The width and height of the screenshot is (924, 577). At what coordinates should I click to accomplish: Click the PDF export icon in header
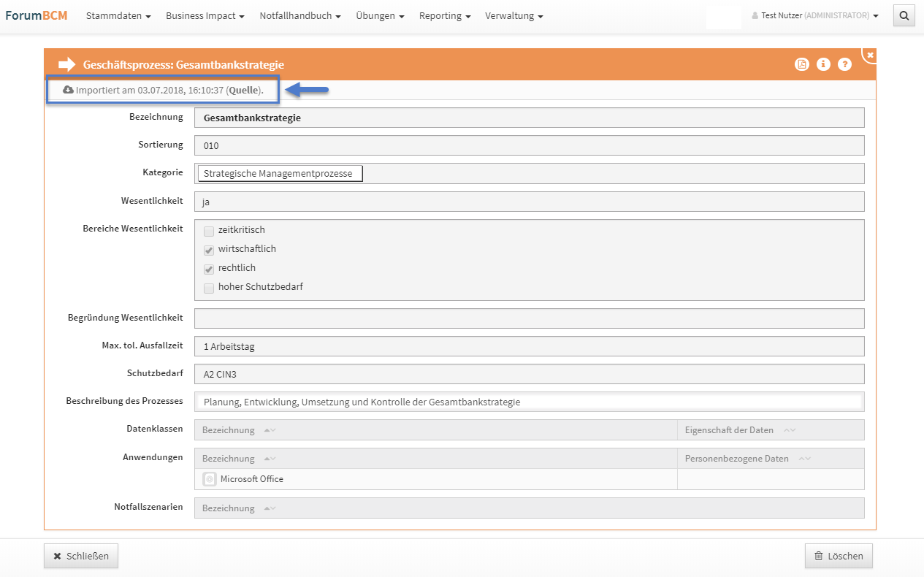click(x=801, y=64)
